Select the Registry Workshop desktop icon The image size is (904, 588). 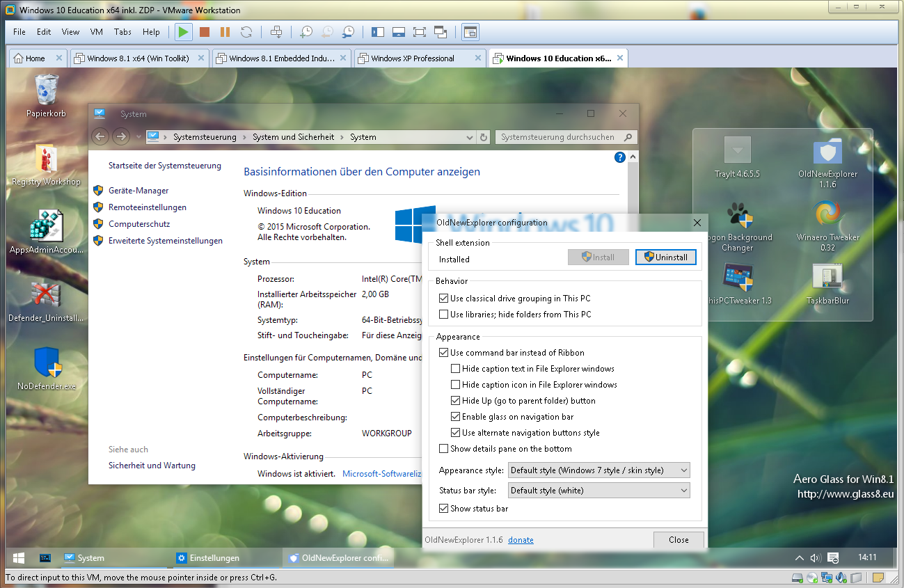click(46, 161)
